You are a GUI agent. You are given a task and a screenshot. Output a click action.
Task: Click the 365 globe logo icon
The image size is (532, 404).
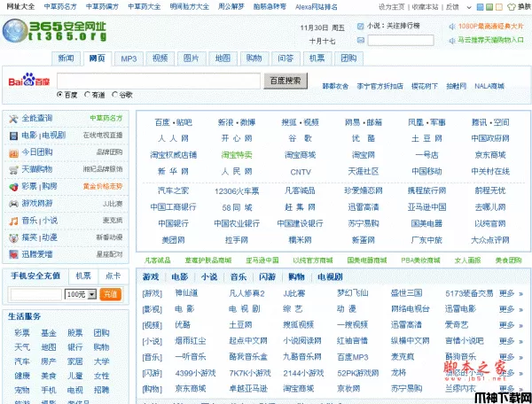(x=14, y=31)
